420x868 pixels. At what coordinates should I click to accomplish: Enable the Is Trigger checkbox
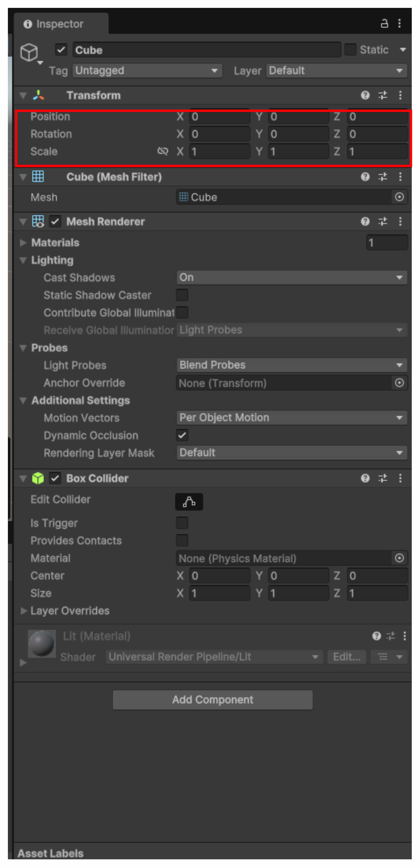click(182, 523)
